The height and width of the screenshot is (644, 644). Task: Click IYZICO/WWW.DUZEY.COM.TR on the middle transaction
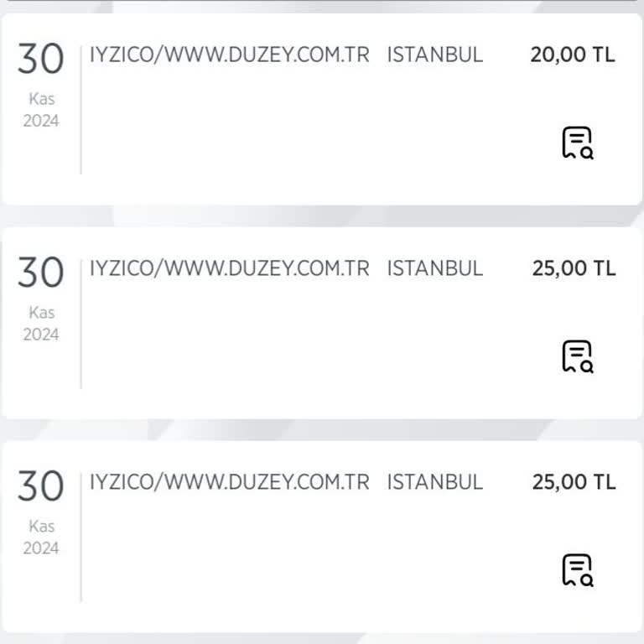point(230,269)
